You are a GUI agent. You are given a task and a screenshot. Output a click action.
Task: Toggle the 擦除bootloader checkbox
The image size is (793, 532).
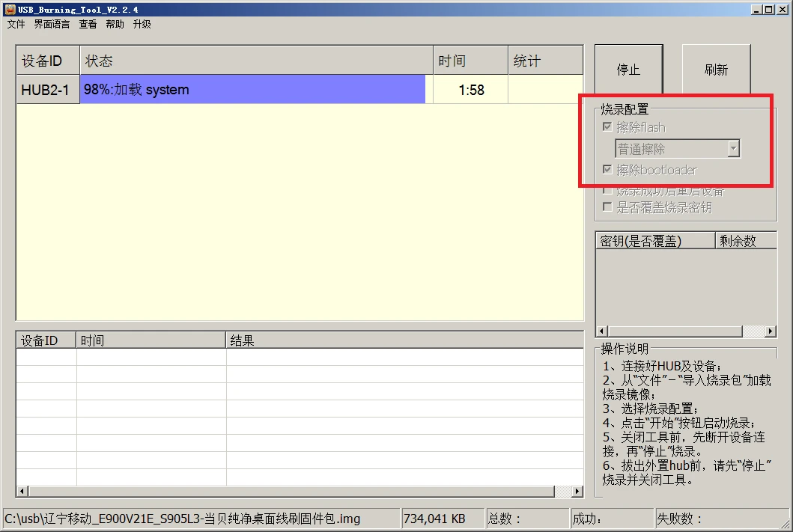(607, 170)
